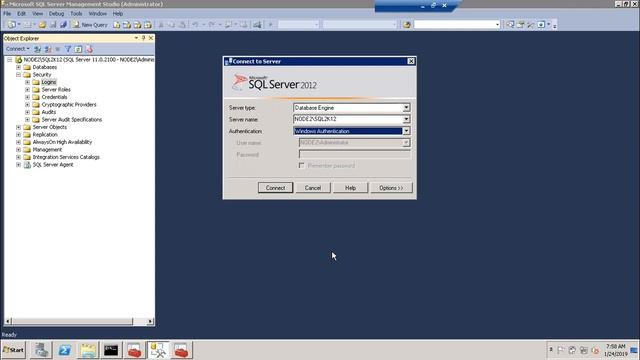Click the Start button

(13, 350)
